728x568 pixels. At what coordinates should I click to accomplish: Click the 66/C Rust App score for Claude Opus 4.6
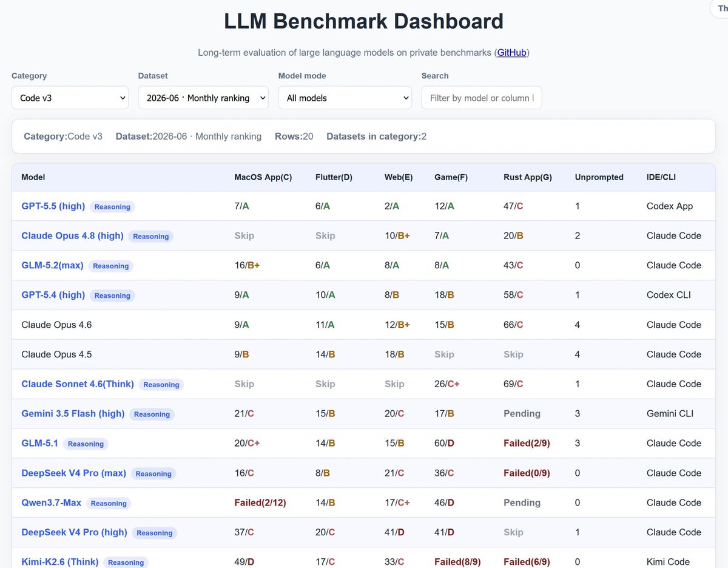coord(513,325)
